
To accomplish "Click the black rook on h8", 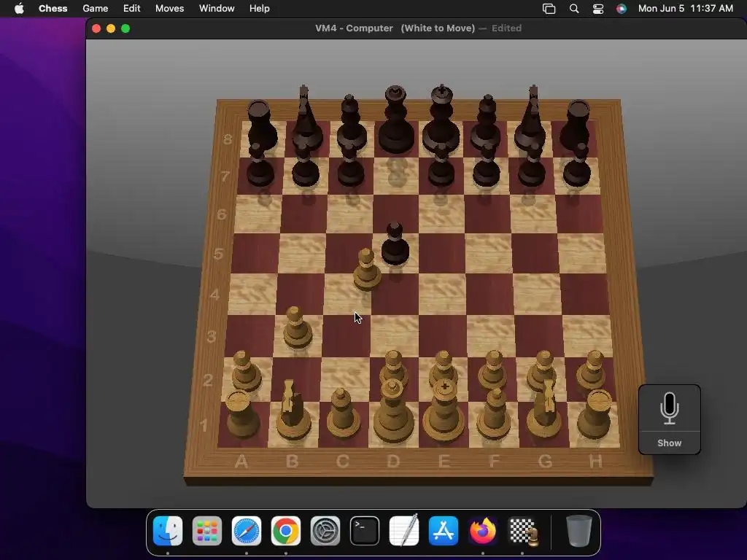I will coord(575,125).
